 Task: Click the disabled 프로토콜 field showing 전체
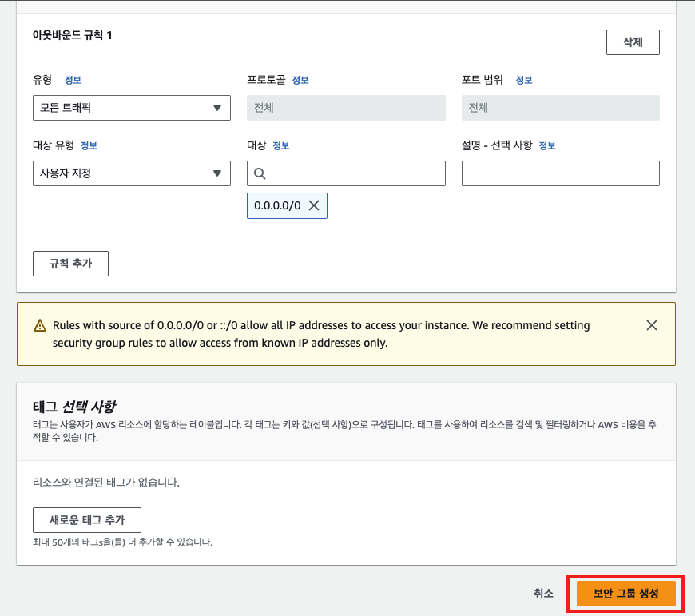346,108
